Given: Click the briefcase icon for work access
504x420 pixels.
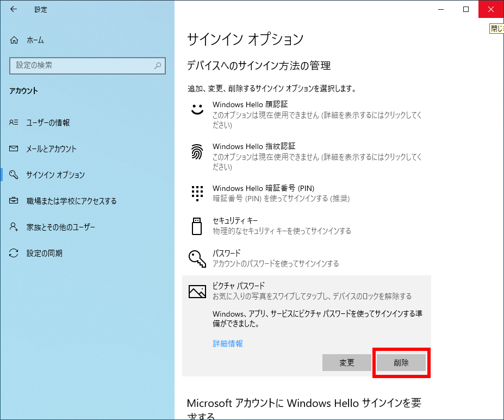Looking at the screenshot, I should click(14, 201).
